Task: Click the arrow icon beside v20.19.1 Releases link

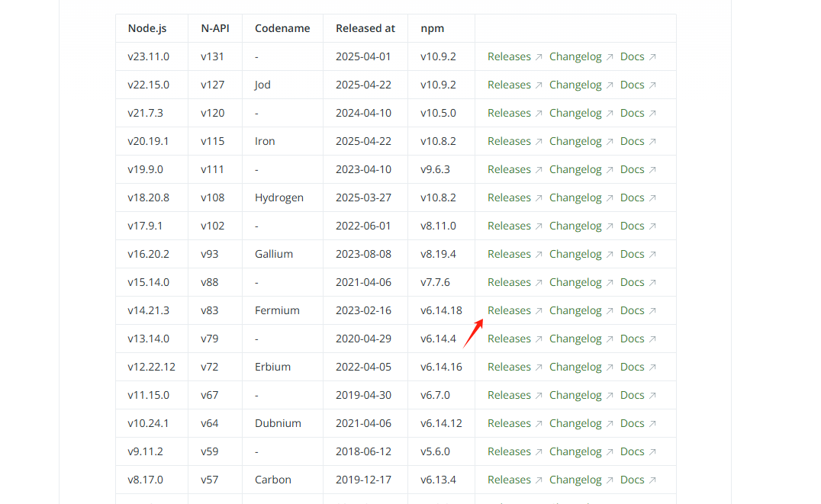Action: 539,140
